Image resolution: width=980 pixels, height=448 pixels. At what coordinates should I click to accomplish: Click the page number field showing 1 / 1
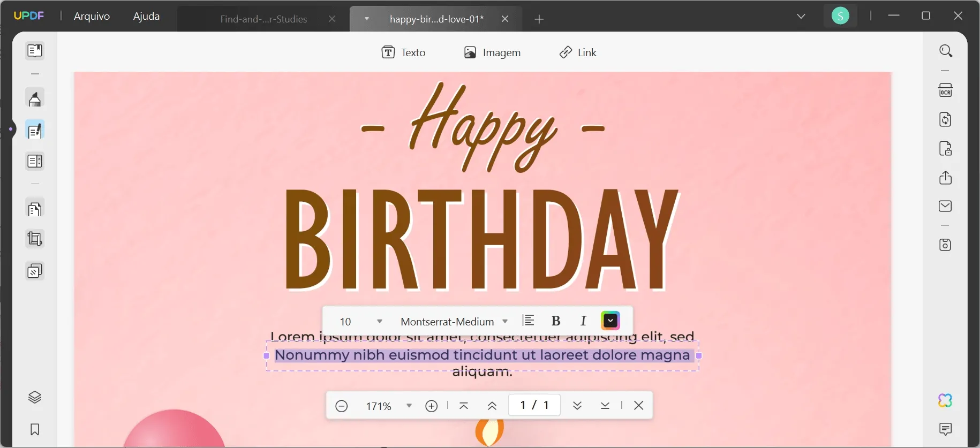(x=534, y=405)
